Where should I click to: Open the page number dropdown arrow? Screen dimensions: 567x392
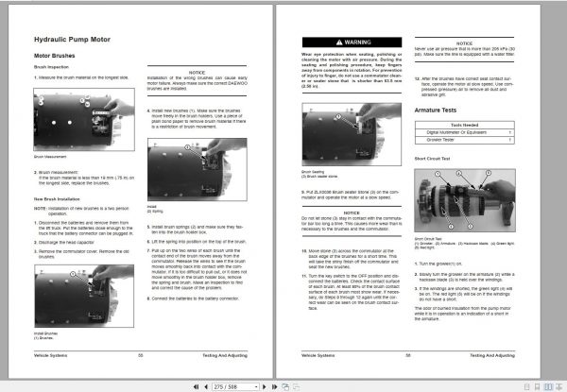tap(256, 387)
